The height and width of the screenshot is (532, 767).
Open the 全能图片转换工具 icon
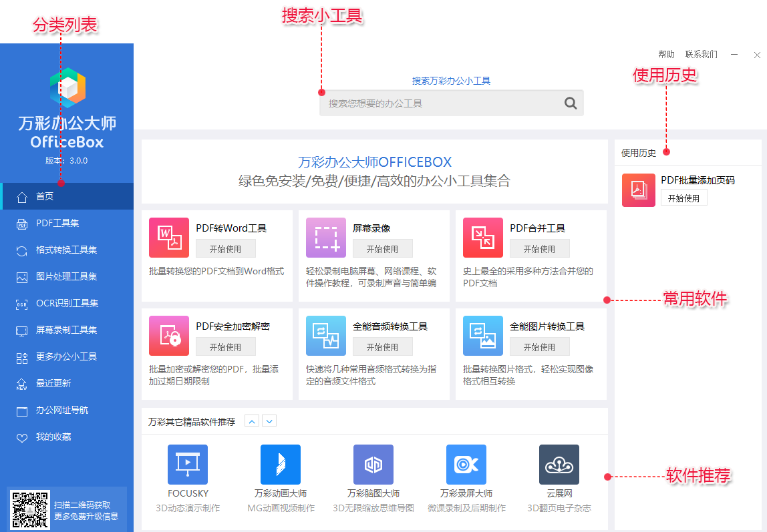pos(483,336)
